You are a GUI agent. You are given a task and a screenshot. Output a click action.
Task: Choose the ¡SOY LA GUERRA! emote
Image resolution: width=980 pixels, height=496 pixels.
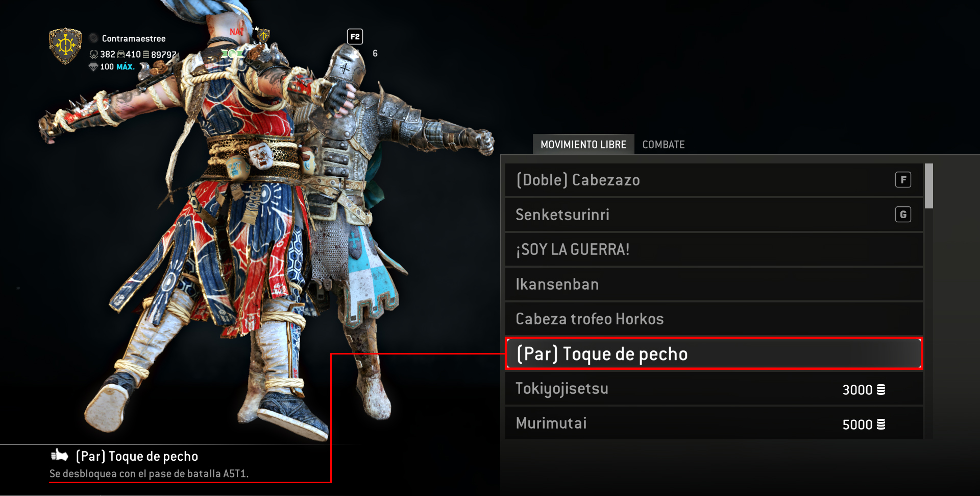point(714,249)
